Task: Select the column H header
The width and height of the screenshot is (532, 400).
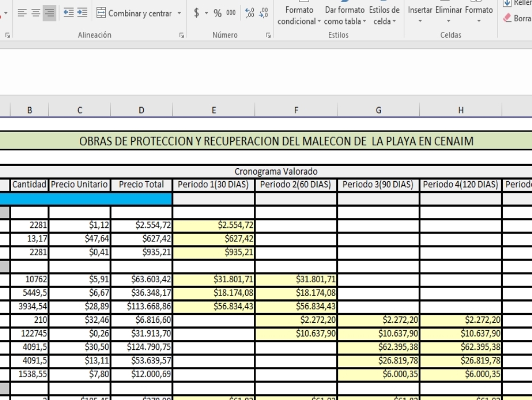Action: coord(461,110)
